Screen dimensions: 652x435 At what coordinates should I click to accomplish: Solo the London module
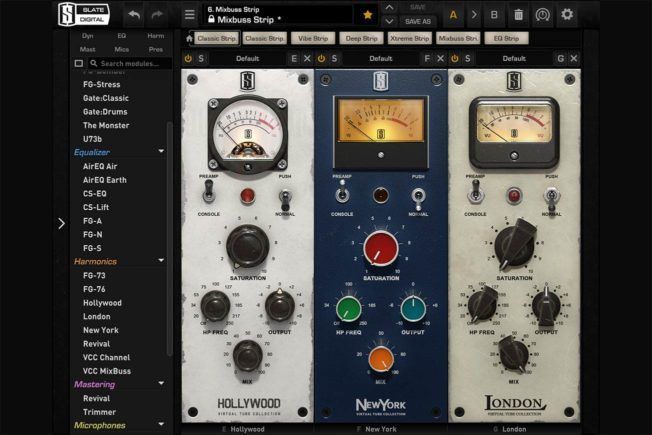468,59
